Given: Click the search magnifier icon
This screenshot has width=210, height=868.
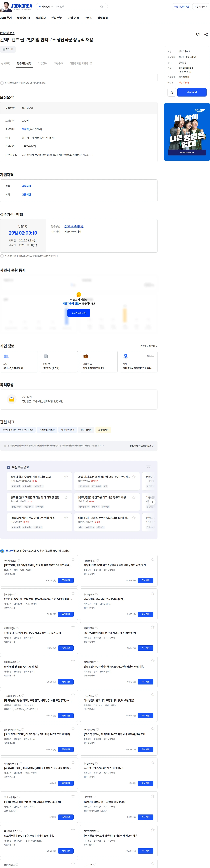Looking at the screenshot, I should point(102,6).
